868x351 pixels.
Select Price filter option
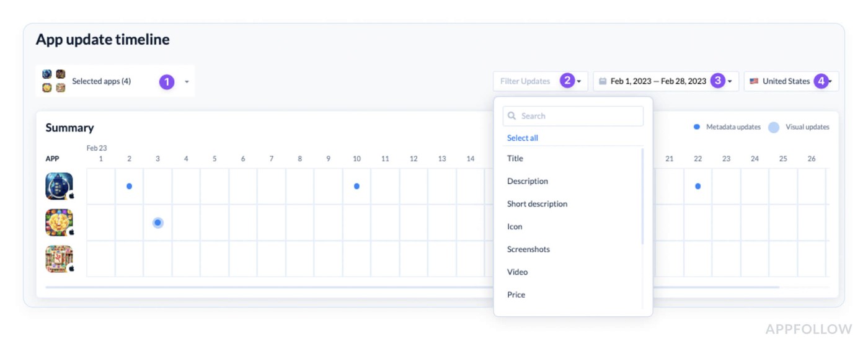516,295
